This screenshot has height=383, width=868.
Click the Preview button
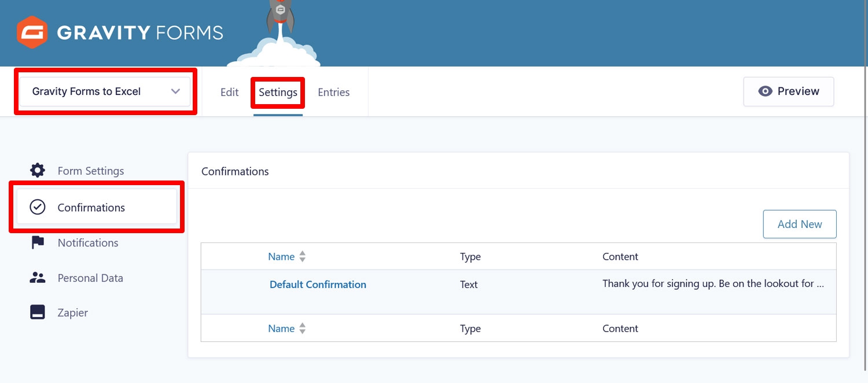coord(789,91)
